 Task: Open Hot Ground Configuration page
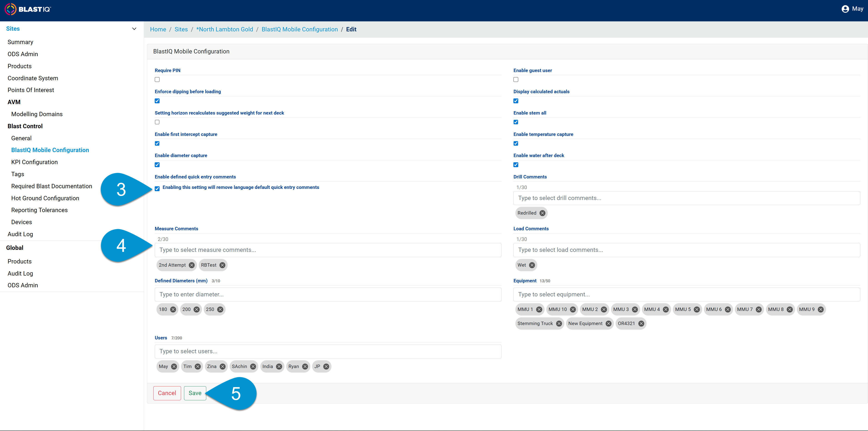[x=45, y=198]
